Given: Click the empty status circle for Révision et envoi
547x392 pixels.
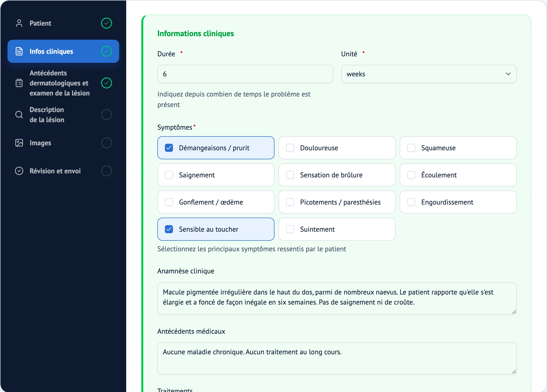Looking at the screenshot, I should tap(107, 171).
